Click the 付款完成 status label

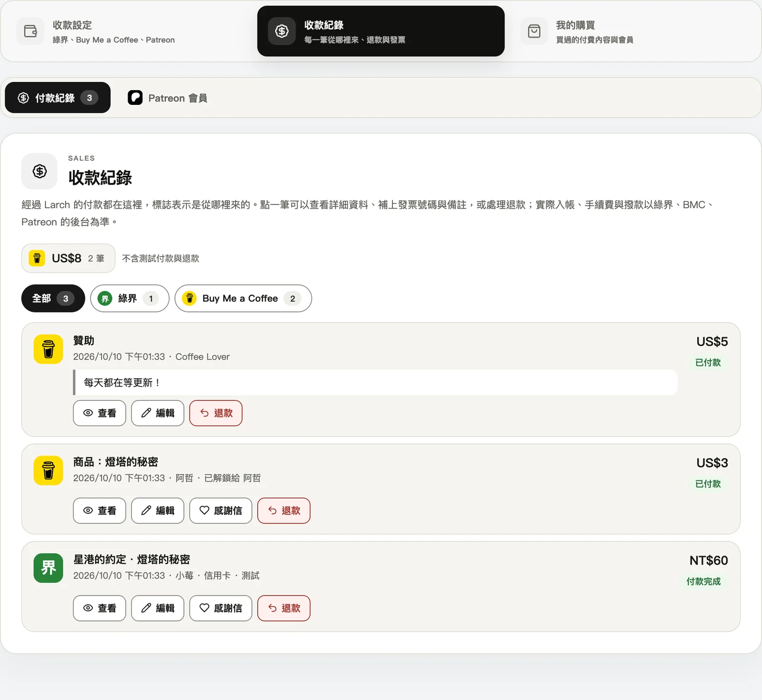tap(703, 581)
